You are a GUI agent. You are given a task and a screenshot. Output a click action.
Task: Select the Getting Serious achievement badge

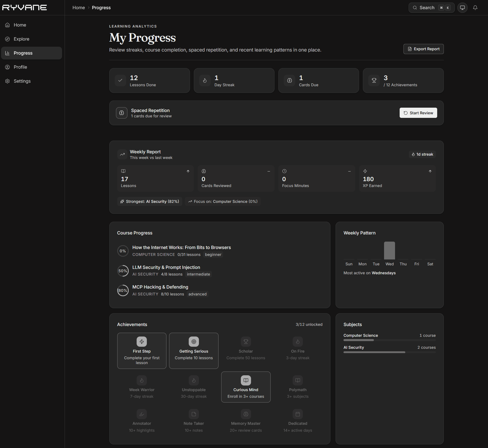[194, 351]
